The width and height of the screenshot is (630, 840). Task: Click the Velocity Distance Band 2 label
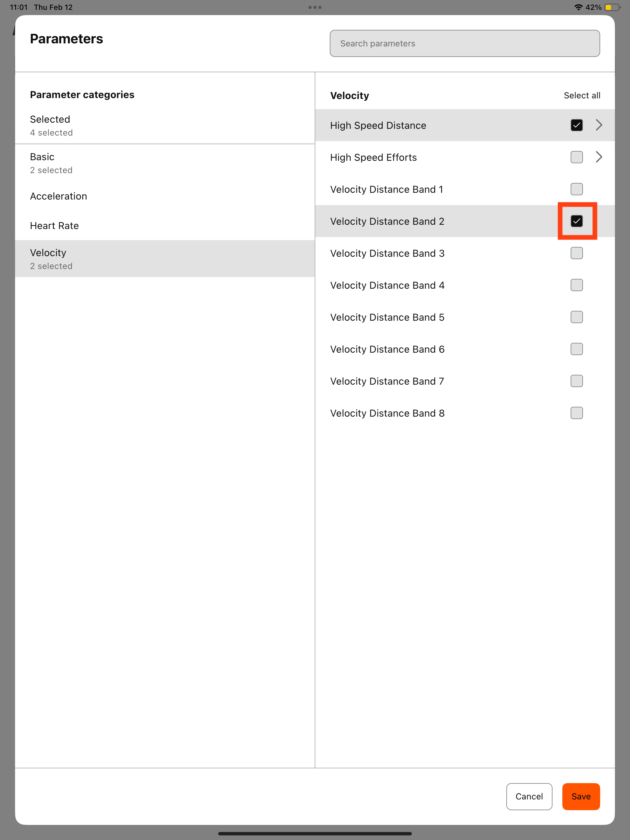click(x=387, y=221)
